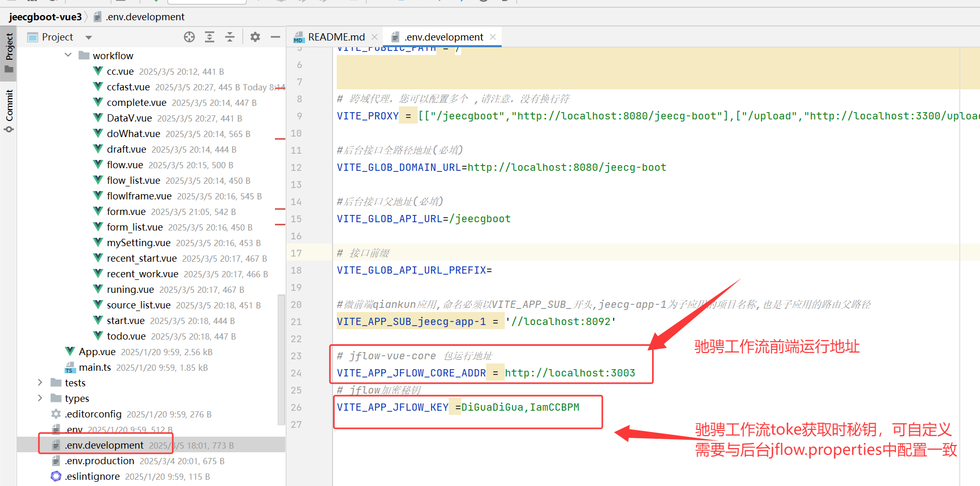
Task: Open Project panel gear settings
Action: pyautogui.click(x=255, y=37)
